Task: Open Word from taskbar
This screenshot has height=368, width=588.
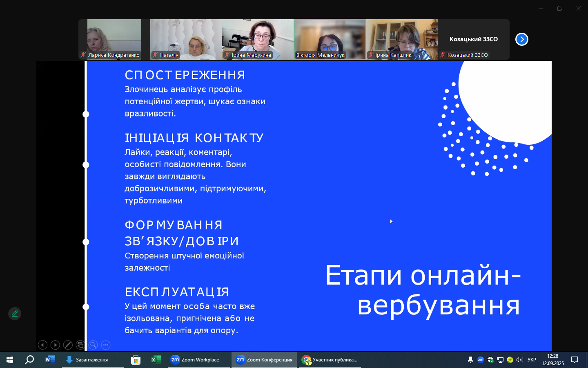Action: 50,360
